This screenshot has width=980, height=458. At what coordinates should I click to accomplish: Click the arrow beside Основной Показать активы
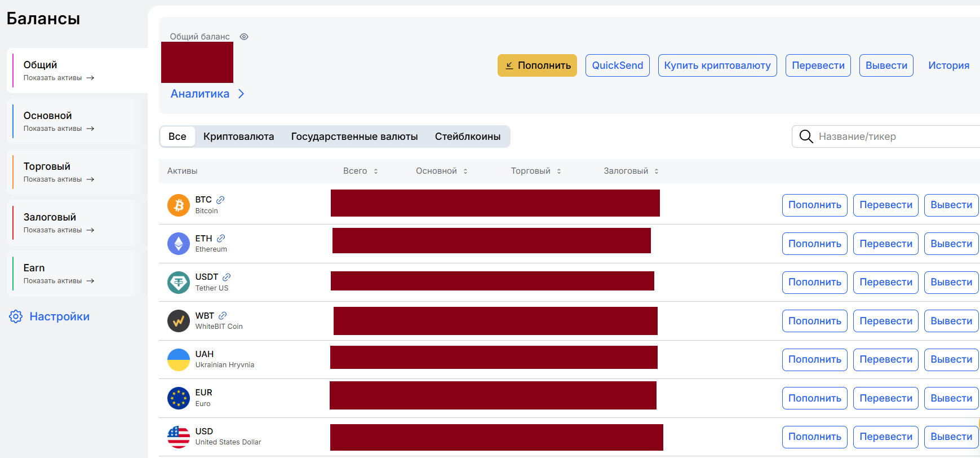coord(90,129)
